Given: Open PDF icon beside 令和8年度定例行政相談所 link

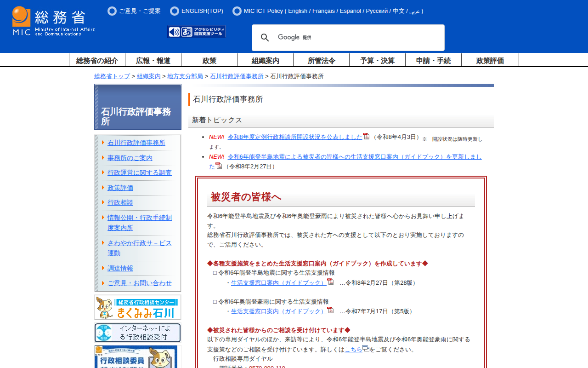Looking at the screenshot, I should [x=366, y=136].
